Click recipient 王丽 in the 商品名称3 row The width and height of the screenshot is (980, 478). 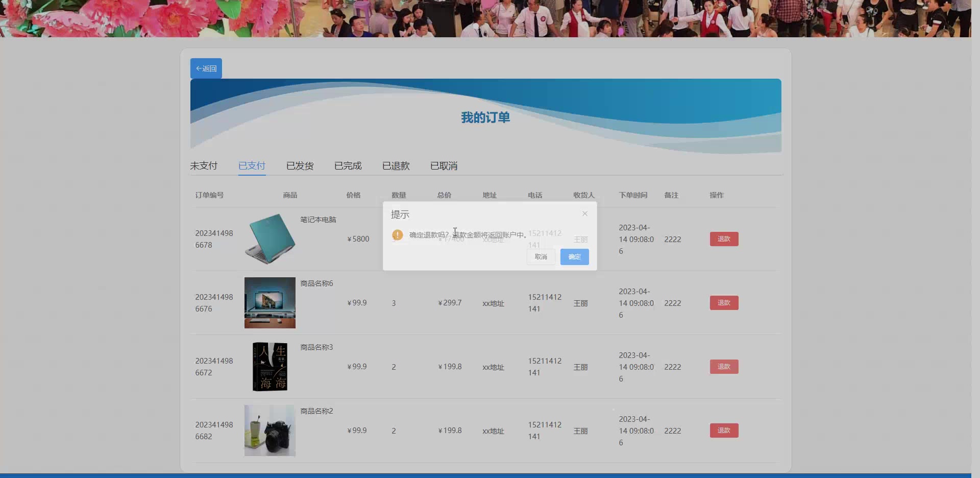[580, 367]
